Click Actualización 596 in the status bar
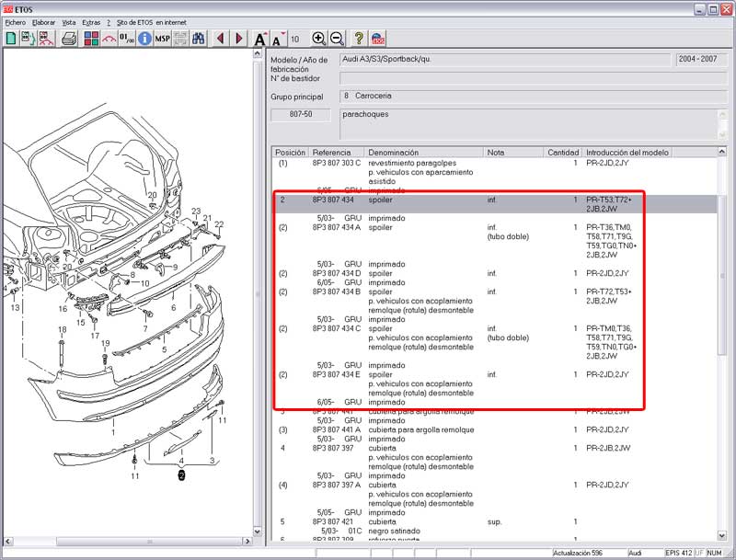 [578, 553]
